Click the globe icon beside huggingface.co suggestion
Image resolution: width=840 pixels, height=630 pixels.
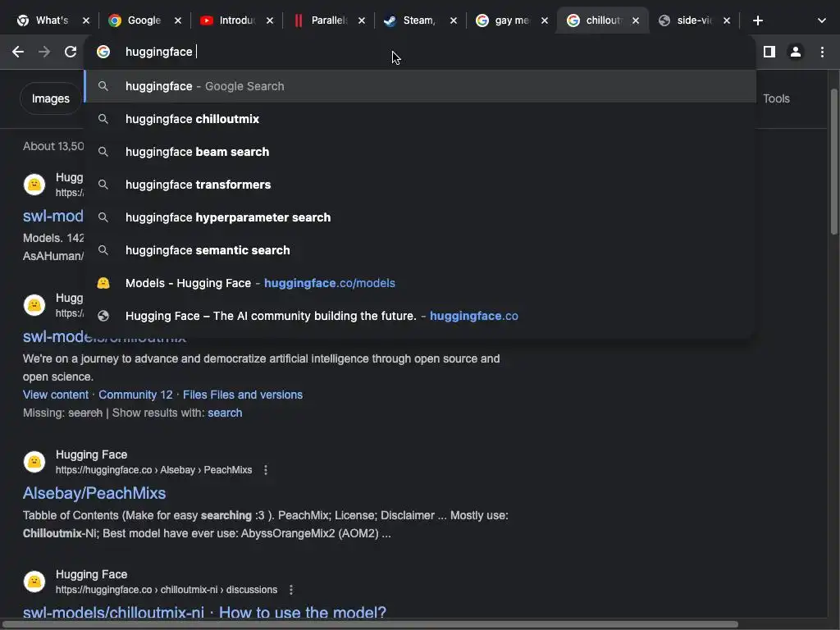(x=103, y=316)
